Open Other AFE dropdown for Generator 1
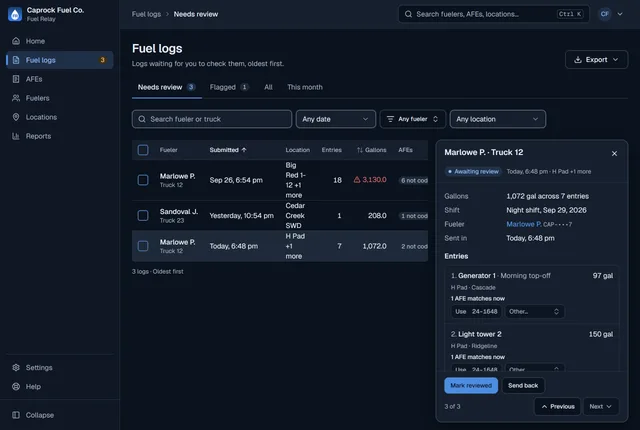640x430 pixels. (x=534, y=311)
